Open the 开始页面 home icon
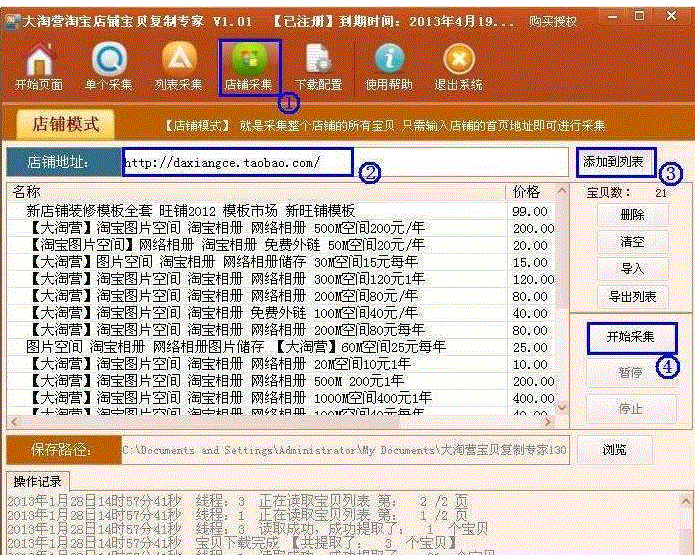 [x=39, y=67]
